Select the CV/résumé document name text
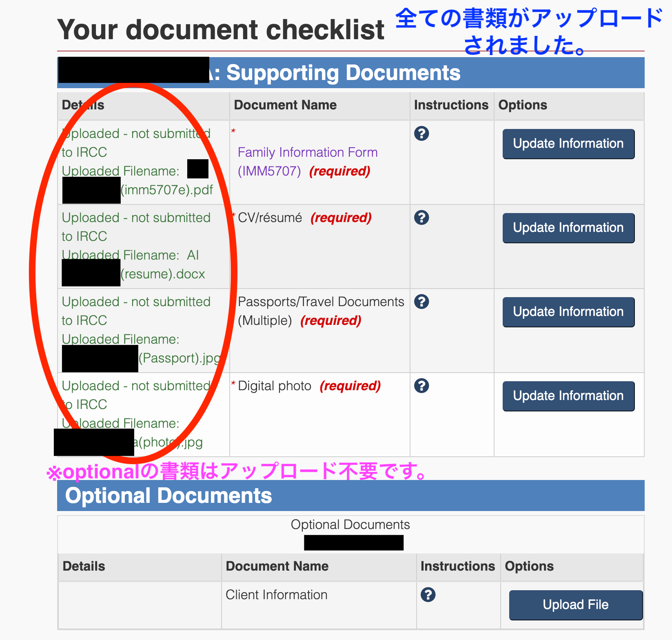The height and width of the screenshot is (640, 672). click(270, 218)
